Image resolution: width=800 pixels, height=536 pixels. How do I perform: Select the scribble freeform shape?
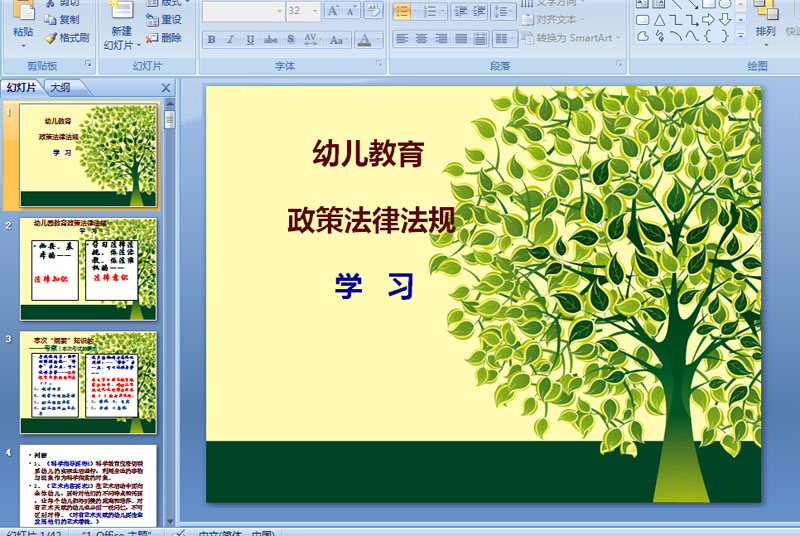(659, 36)
